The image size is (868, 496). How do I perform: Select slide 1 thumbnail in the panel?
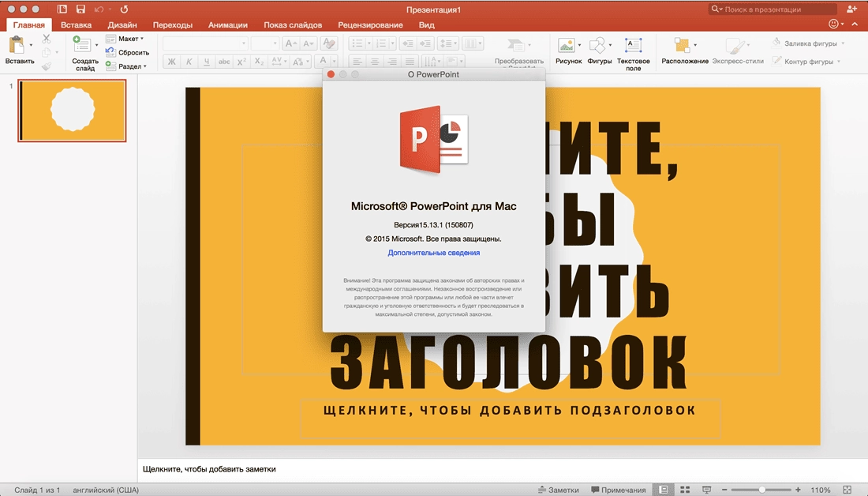[72, 111]
